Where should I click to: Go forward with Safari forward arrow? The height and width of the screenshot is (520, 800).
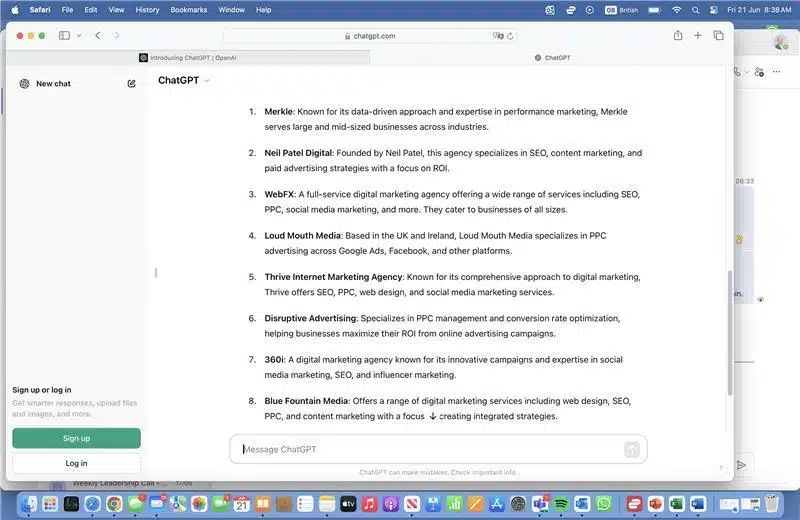tap(116, 36)
